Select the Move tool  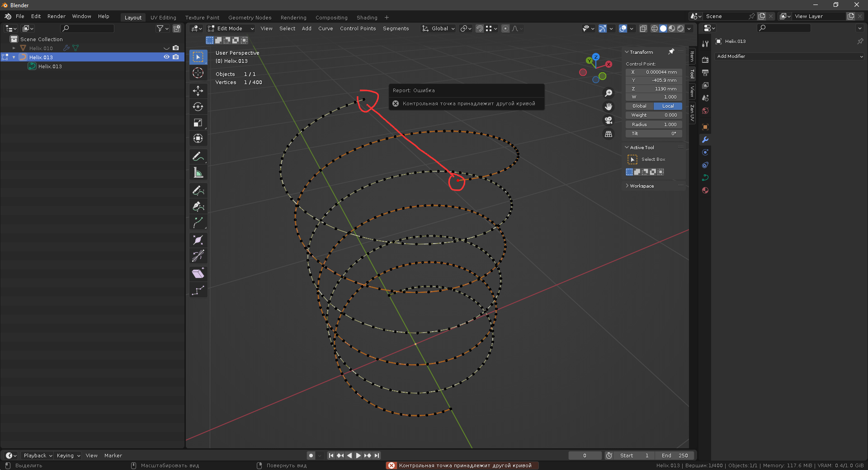[x=198, y=91]
